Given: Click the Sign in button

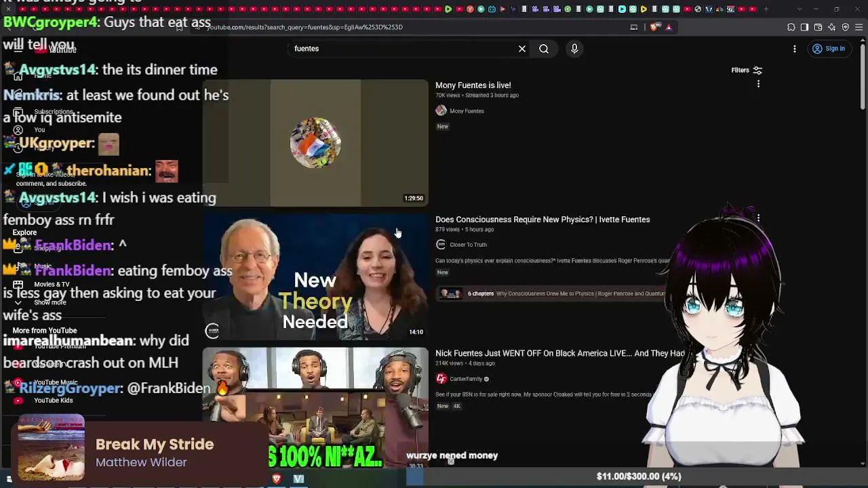Looking at the screenshot, I should 829,49.
